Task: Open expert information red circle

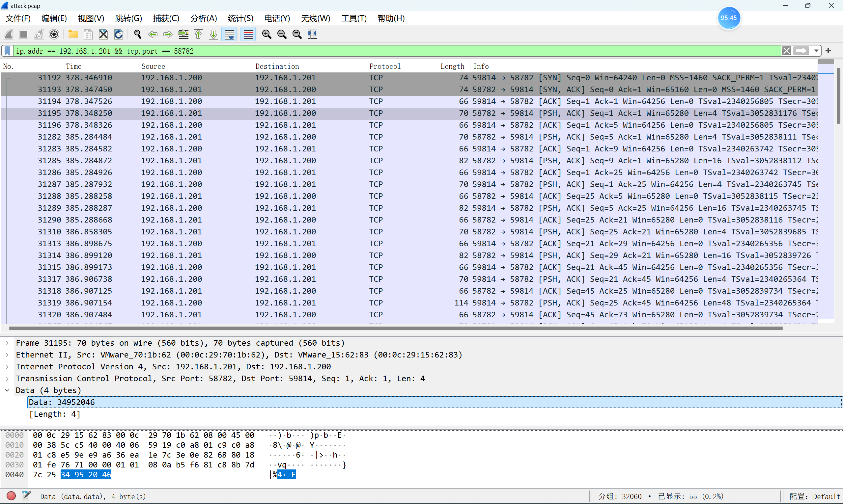Action: [11, 496]
